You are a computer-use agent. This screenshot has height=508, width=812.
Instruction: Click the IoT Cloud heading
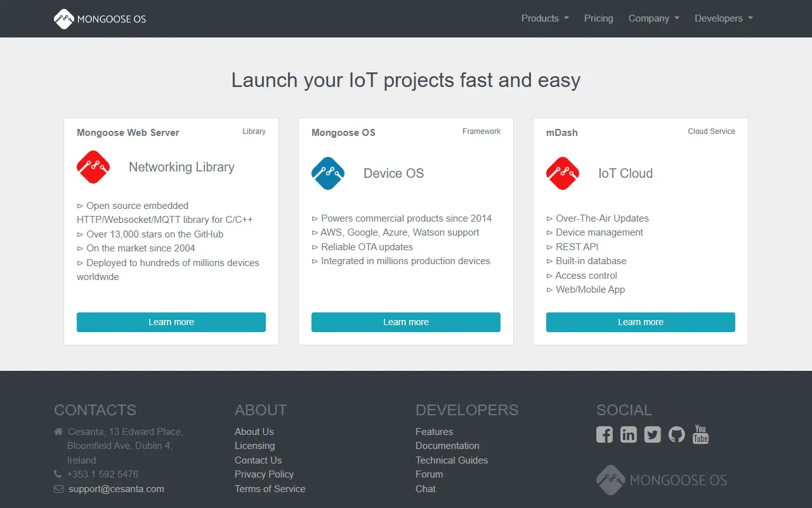pos(625,173)
